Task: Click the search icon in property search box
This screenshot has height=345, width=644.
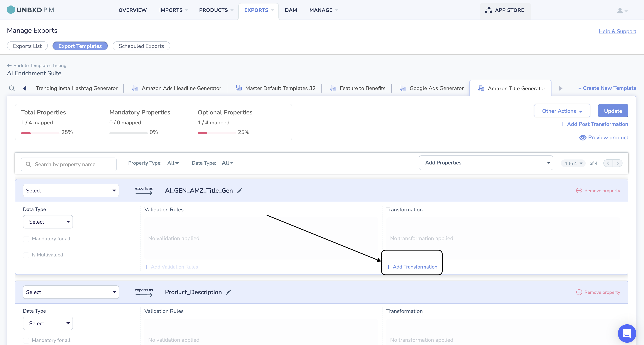Action: (29, 164)
